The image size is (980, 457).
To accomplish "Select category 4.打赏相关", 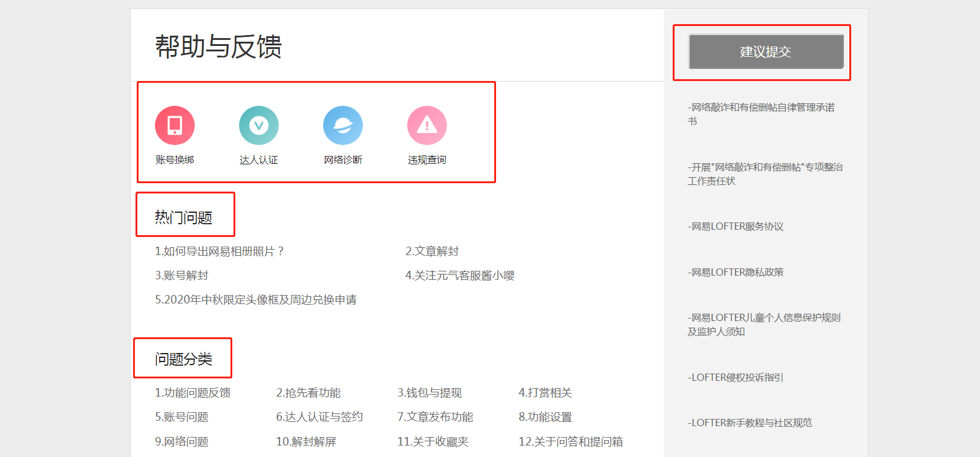I will click(x=545, y=392).
